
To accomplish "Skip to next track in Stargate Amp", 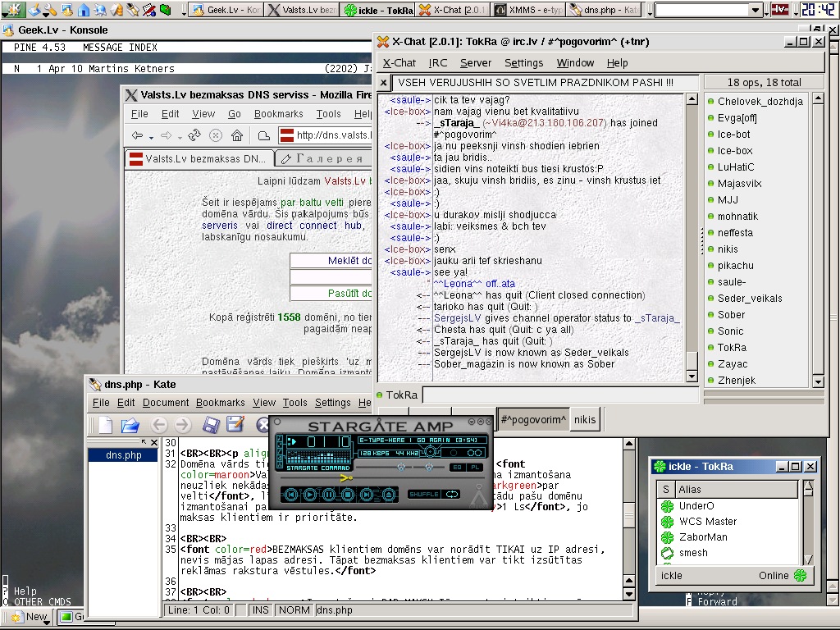I will 367,495.
